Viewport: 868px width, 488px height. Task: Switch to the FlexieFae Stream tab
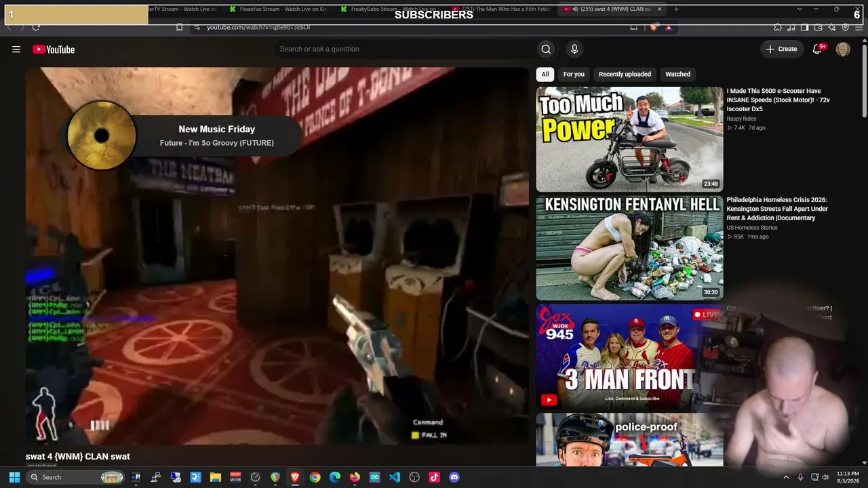(x=279, y=9)
